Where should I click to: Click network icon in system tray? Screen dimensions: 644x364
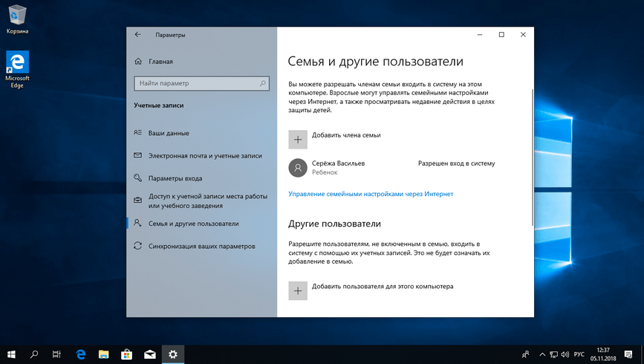(553, 354)
